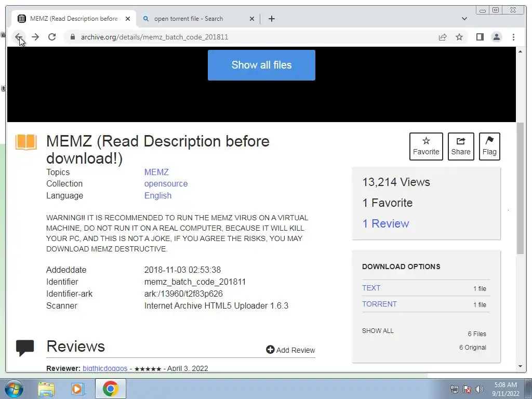532x399 pixels.
Task: Open a new tab with the plus button
Action: pos(271,19)
